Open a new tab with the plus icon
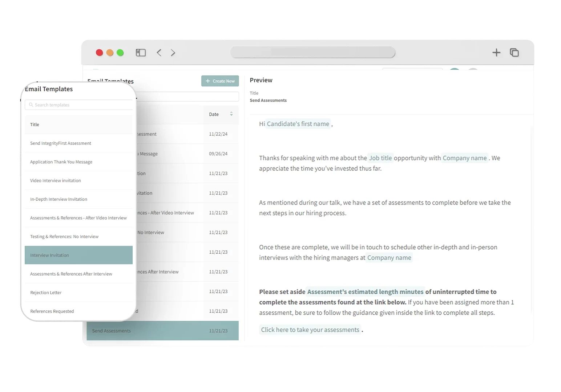561x392 pixels. 496,52
